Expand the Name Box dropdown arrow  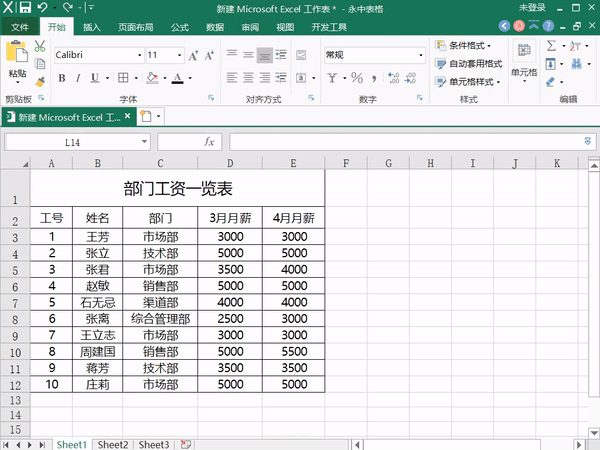point(144,142)
